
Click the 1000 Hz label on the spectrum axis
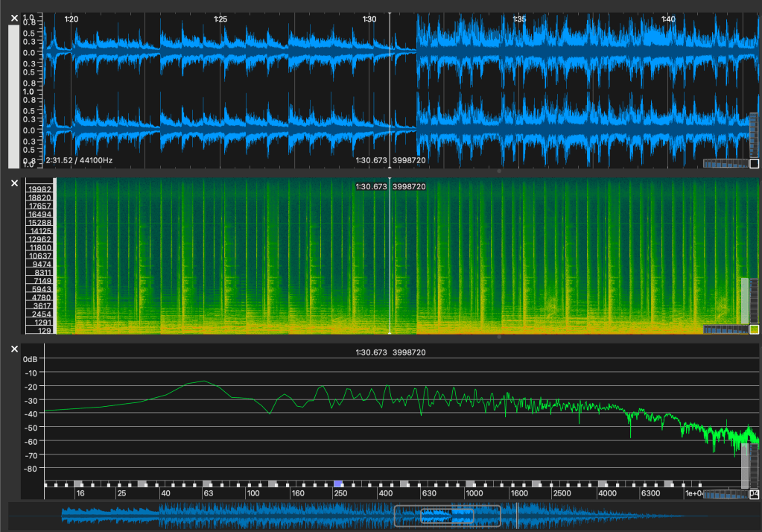[x=474, y=493]
